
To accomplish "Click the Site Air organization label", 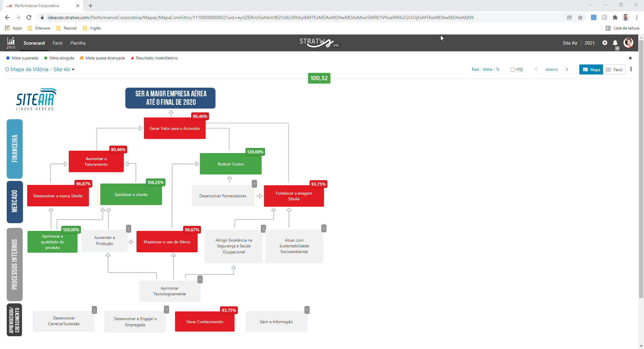I will [570, 43].
